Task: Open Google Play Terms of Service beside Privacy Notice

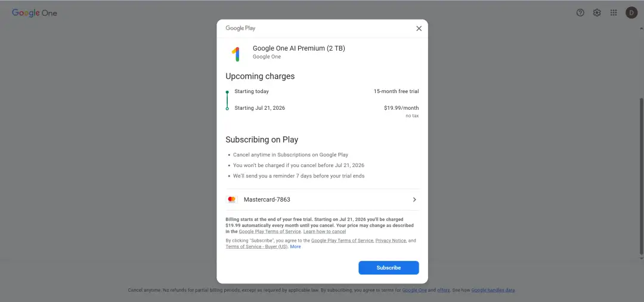Action: [x=342, y=241]
